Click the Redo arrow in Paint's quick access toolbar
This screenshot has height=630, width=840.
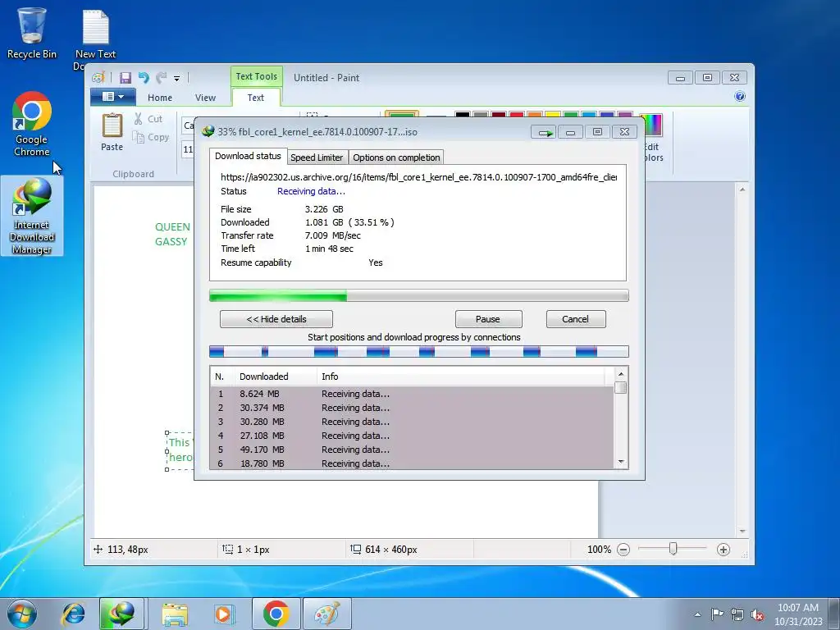[162, 78]
